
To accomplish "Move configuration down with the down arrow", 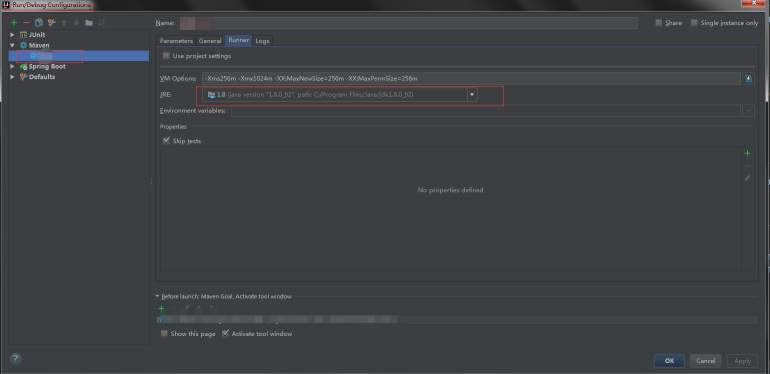I will coord(76,23).
